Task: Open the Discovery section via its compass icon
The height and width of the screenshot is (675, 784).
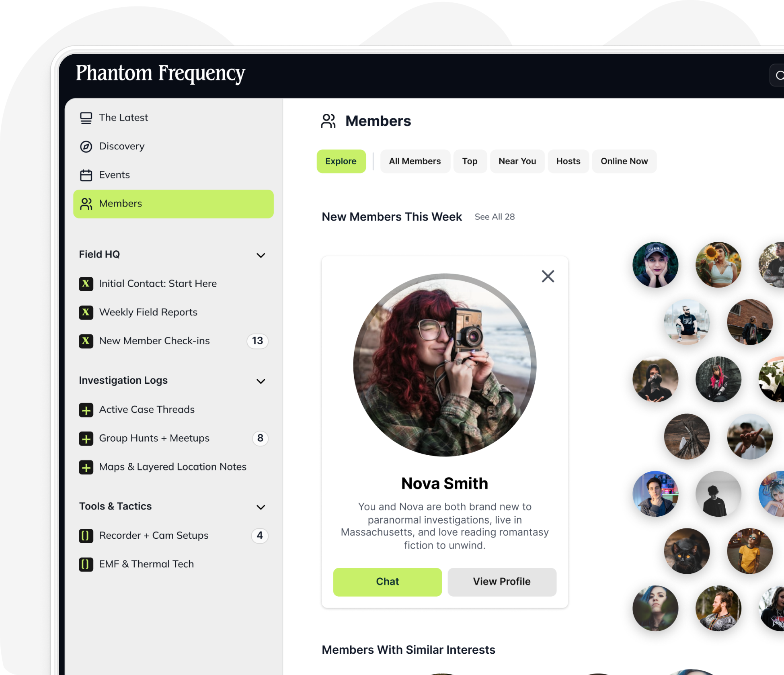Action: pyautogui.click(x=86, y=146)
